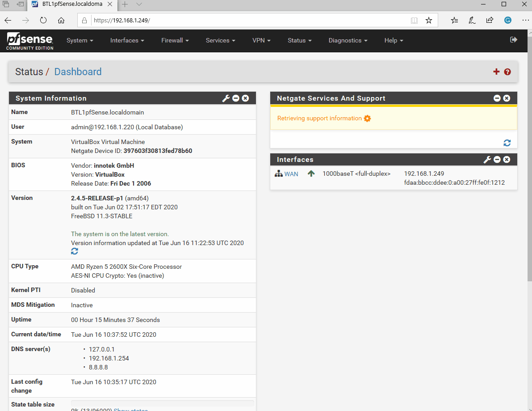Expand the Services menu
Screen dimensions: 532x411
click(221, 40)
